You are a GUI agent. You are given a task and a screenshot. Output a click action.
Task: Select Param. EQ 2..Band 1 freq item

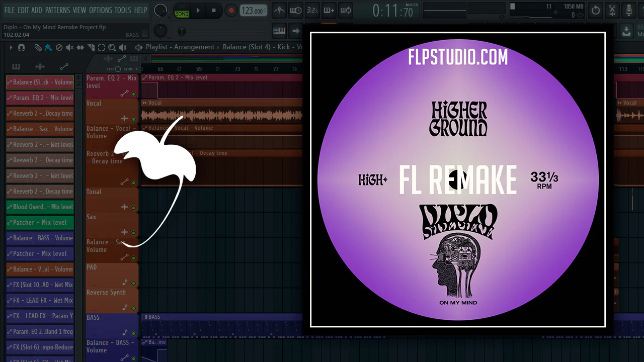[40, 331]
